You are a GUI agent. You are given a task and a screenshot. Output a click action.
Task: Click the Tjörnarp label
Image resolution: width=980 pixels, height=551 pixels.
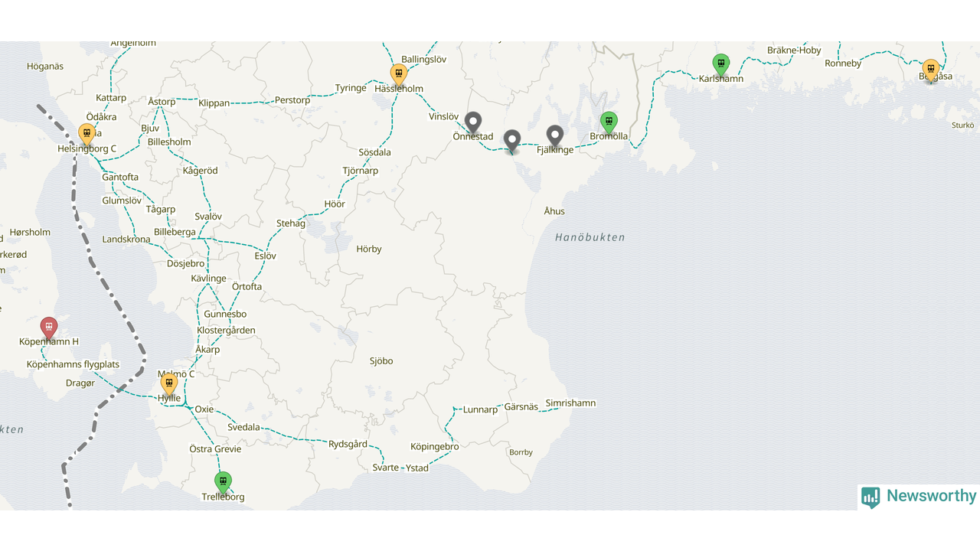coord(360,171)
